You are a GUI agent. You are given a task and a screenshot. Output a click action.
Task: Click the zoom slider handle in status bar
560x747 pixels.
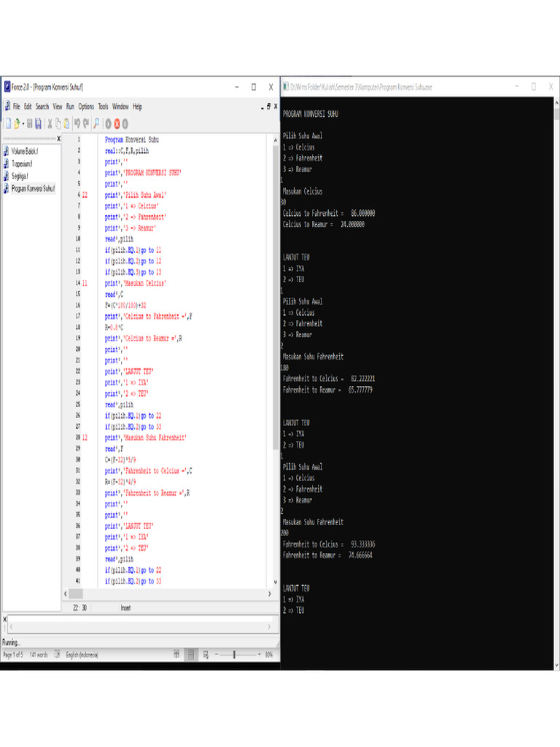[x=234, y=654]
